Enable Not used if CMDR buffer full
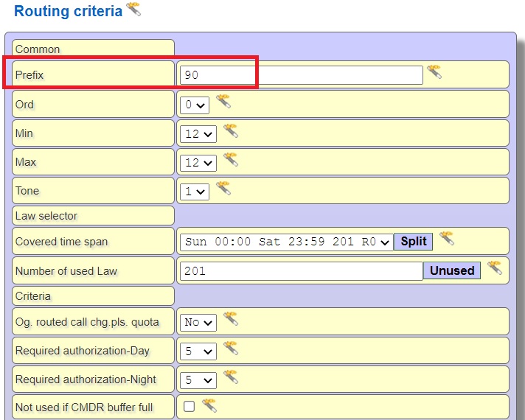 click(x=190, y=406)
